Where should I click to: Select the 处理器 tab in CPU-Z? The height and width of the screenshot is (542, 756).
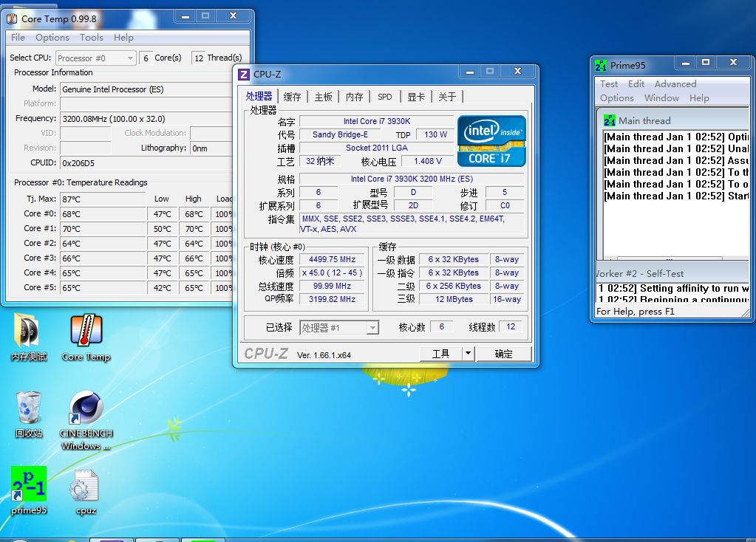click(x=259, y=96)
